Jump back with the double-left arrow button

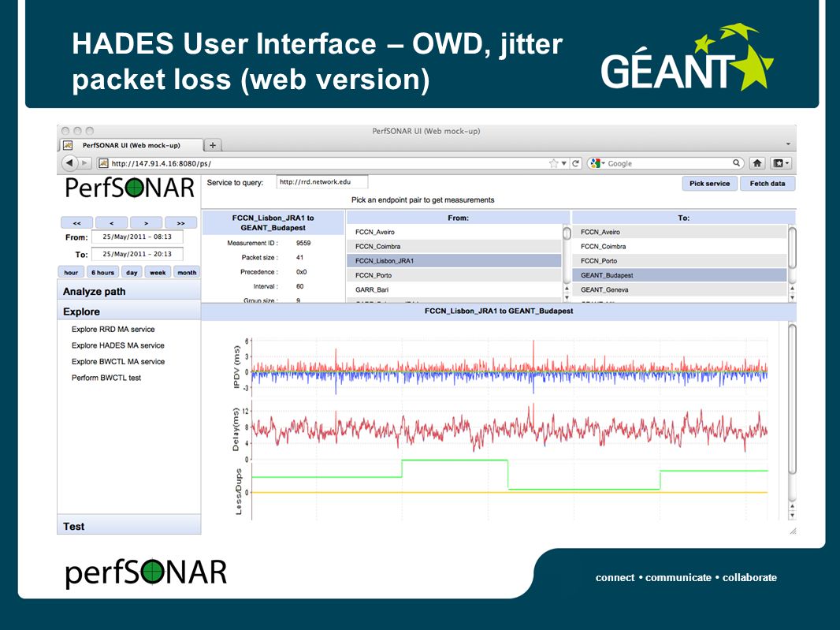(x=76, y=222)
